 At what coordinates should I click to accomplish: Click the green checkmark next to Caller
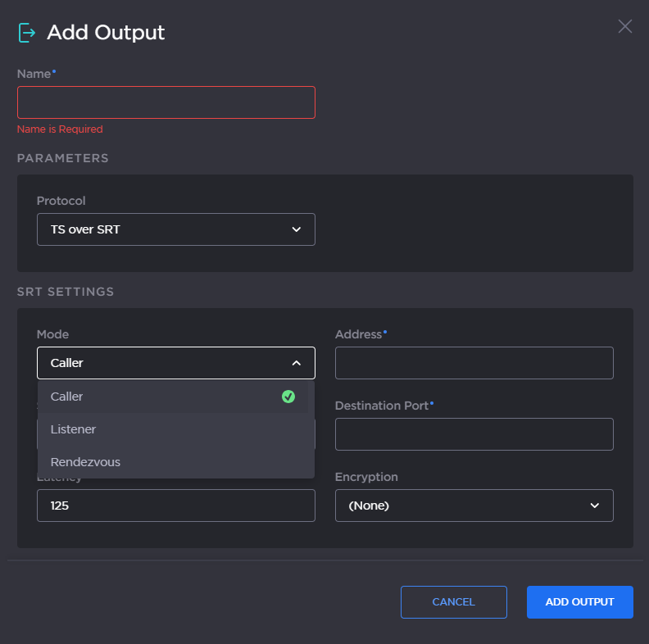(288, 397)
